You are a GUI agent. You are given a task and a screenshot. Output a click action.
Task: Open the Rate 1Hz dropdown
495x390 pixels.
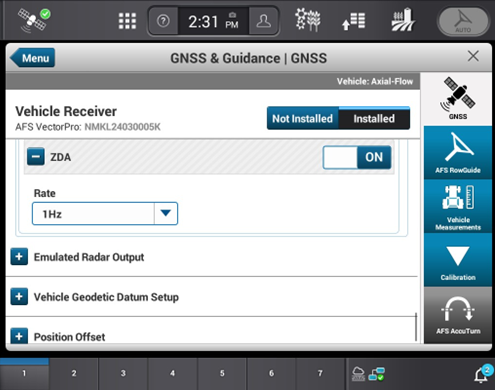[x=105, y=214]
